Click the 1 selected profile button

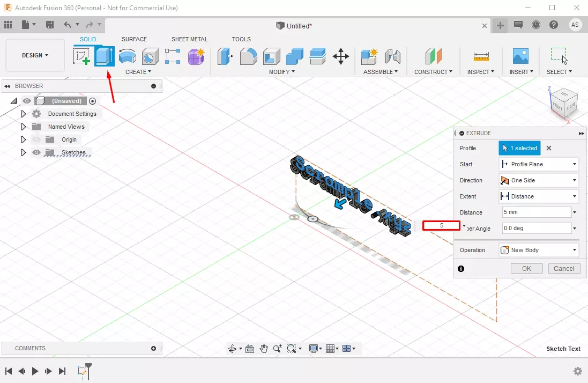coord(520,148)
